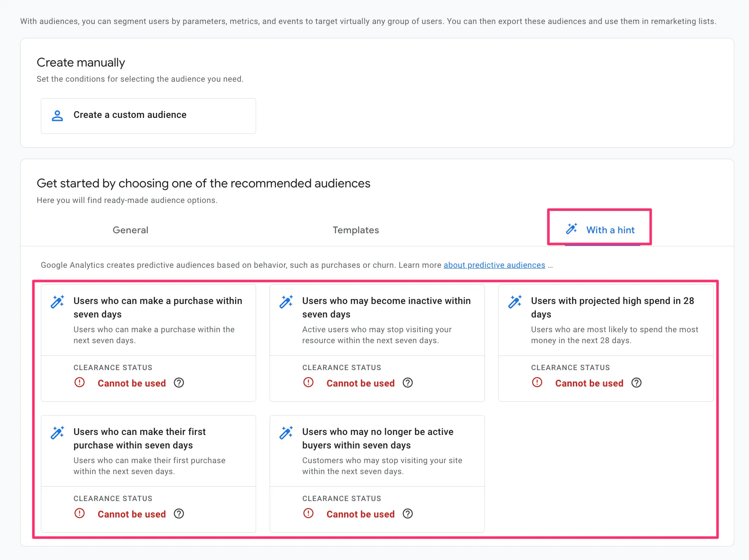Select the With a hint tab
This screenshot has width=749, height=560.
tap(610, 230)
